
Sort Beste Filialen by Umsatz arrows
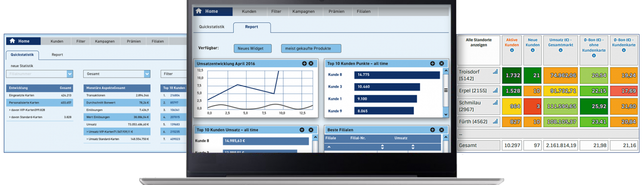pos(413,147)
